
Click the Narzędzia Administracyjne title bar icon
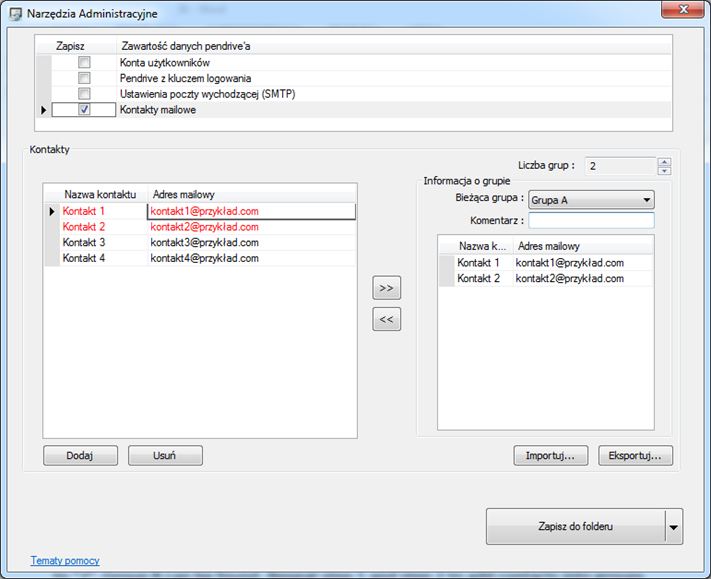tap(15, 14)
